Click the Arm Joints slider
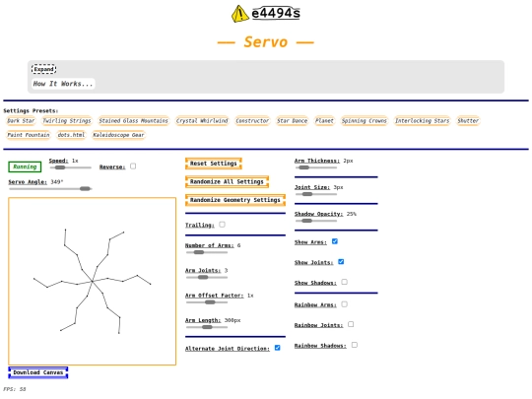This screenshot has height=399, width=532. coord(207,278)
